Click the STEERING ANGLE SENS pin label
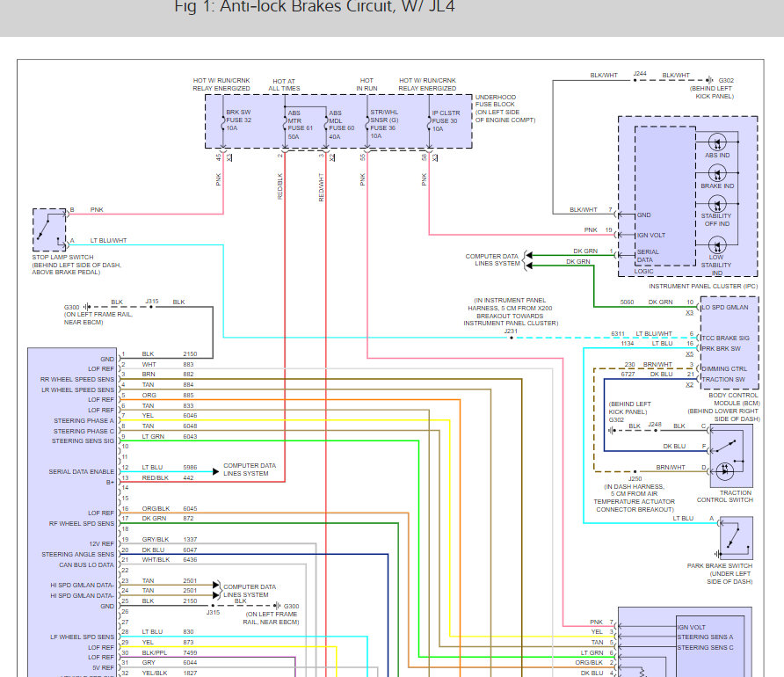Viewport: 784px width, 677px height. 78,555
